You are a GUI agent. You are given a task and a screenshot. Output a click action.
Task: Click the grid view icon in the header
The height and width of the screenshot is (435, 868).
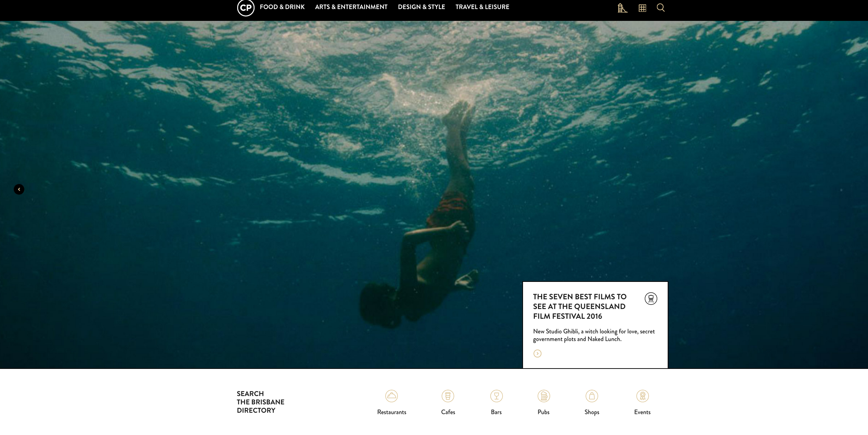click(642, 8)
